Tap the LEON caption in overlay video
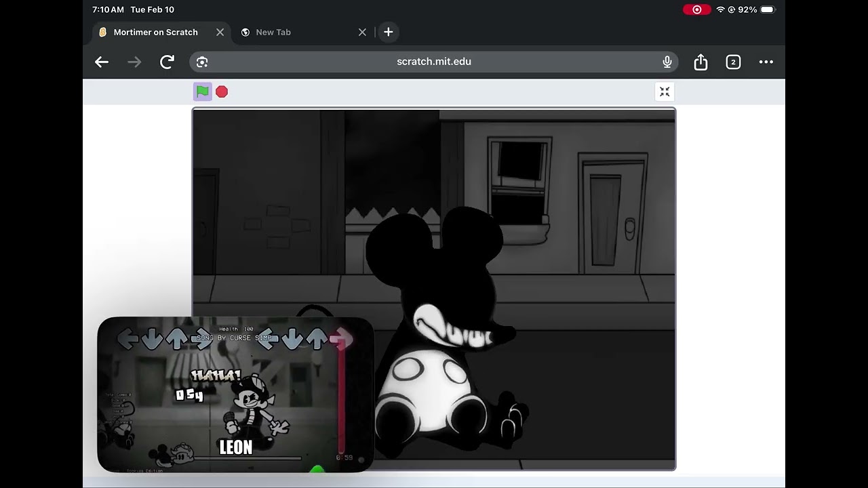The width and height of the screenshot is (868, 488). 236,447
